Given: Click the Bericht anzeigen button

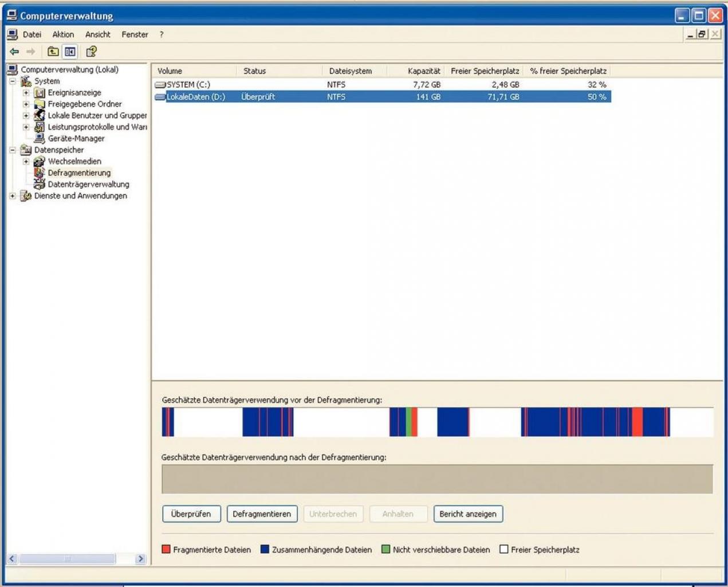Looking at the screenshot, I should (x=468, y=514).
